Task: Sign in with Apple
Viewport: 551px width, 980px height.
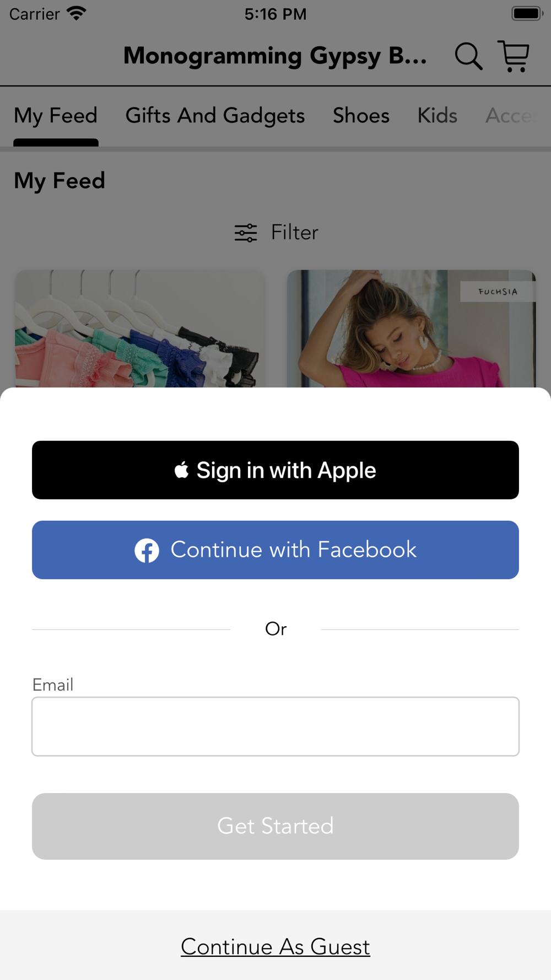Action: coord(275,470)
